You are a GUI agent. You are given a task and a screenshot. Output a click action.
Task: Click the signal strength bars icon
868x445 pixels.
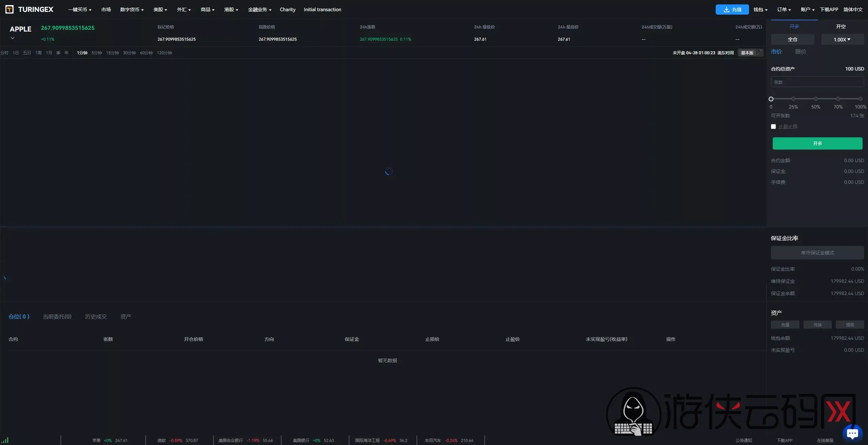point(5,440)
